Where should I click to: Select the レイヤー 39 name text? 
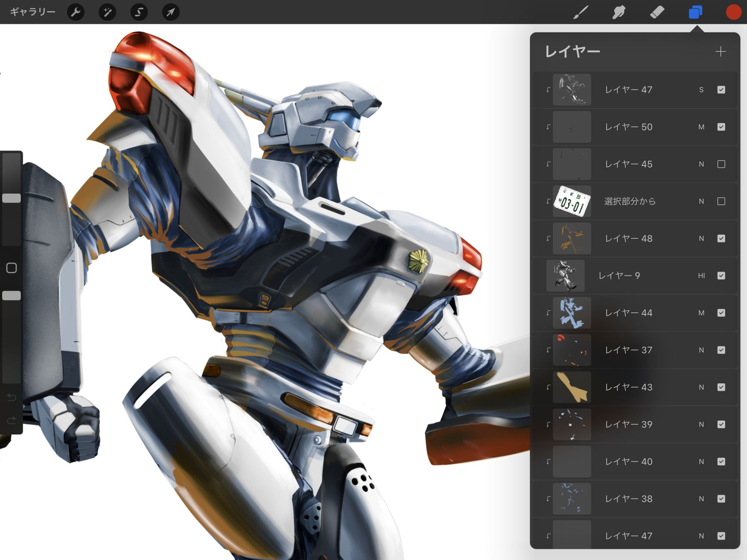coord(629,424)
